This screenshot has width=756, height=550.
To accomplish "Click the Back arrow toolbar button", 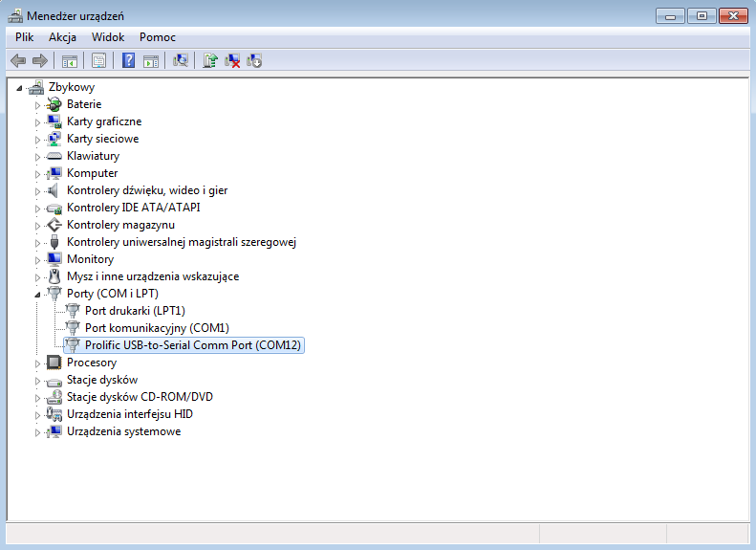I will (18, 61).
